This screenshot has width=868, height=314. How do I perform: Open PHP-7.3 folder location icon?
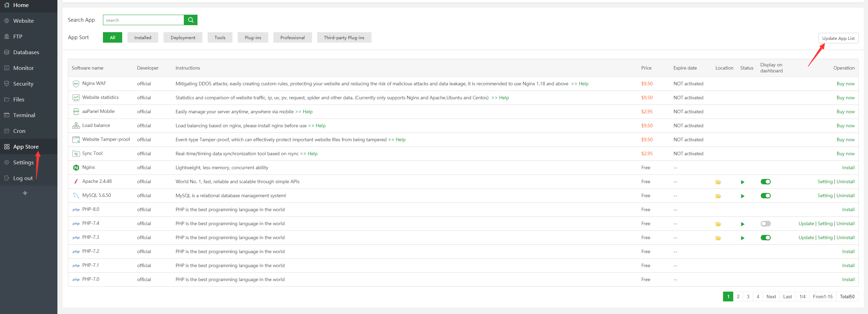click(x=718, y=238)
